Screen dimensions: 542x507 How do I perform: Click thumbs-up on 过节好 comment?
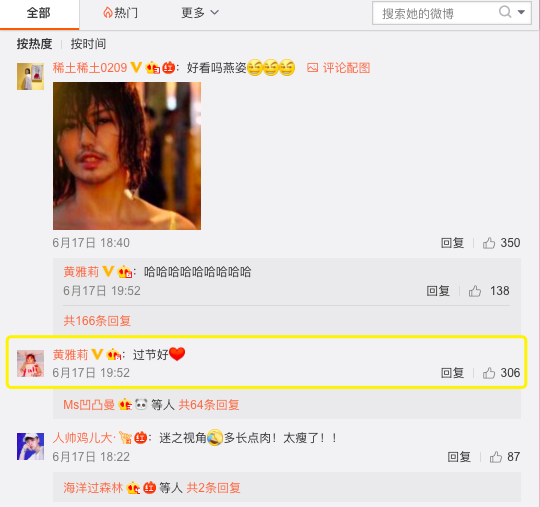[489, 373]
